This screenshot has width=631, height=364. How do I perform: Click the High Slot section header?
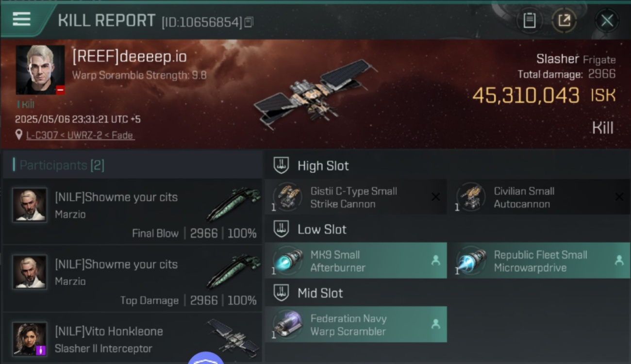(x=323, y=165)
